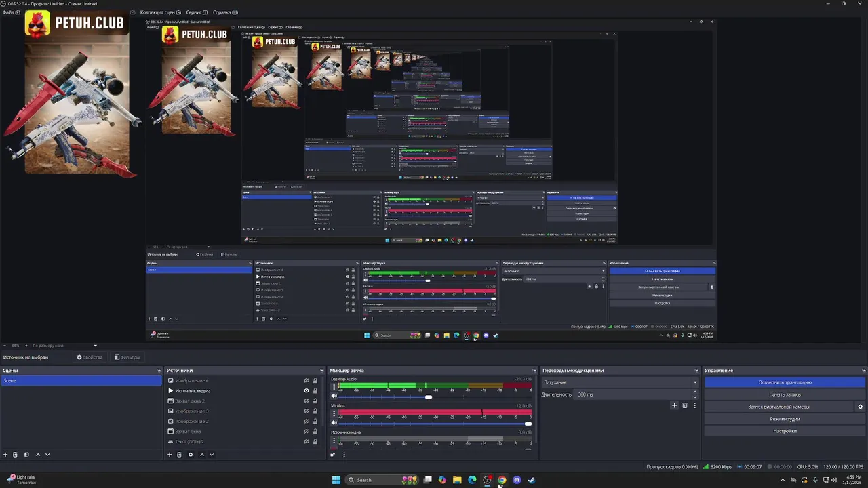Undock the Управление panel
The width and height of the screenshot is (868, 488).
click(864, 371)
